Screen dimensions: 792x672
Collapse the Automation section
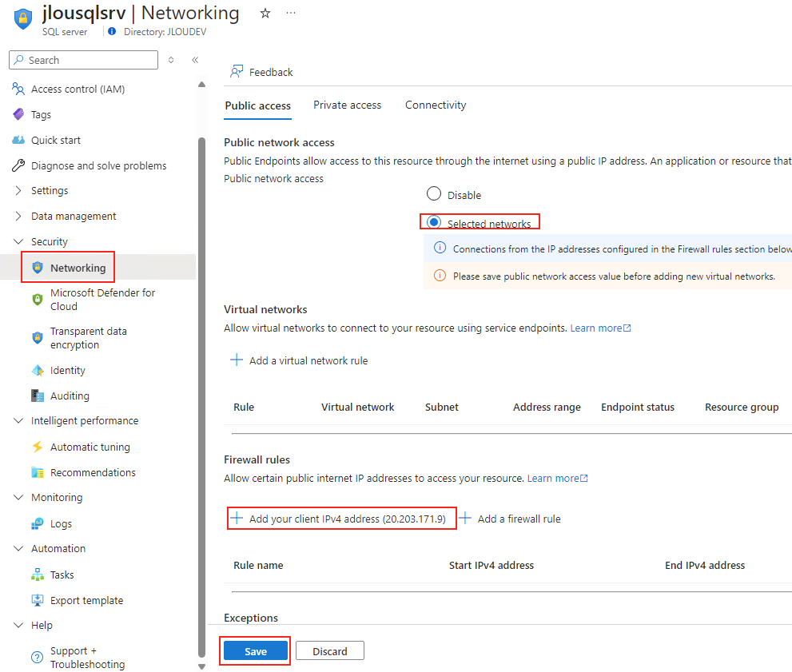[x=18, y=548]
